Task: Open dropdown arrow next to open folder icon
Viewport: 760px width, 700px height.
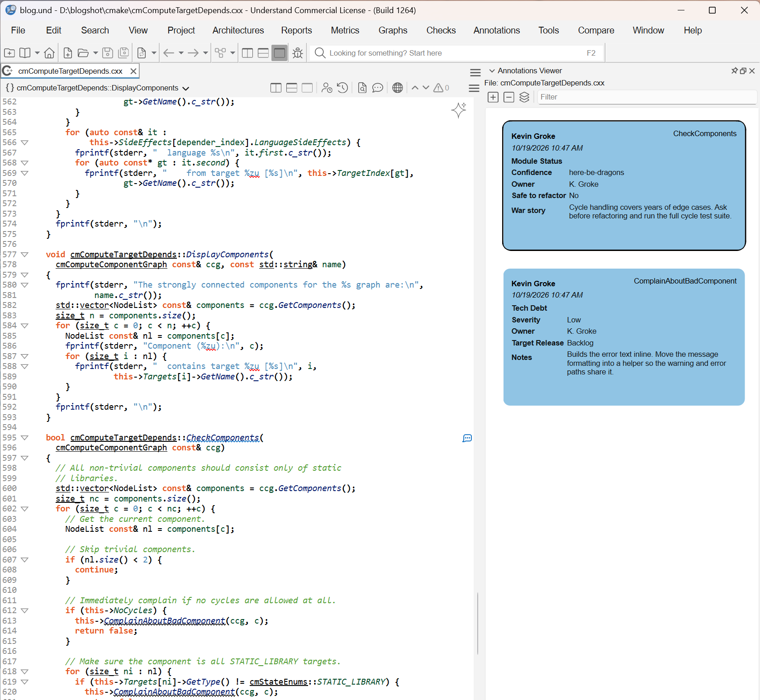Action: pyautogui.click(x=95, y=53)
